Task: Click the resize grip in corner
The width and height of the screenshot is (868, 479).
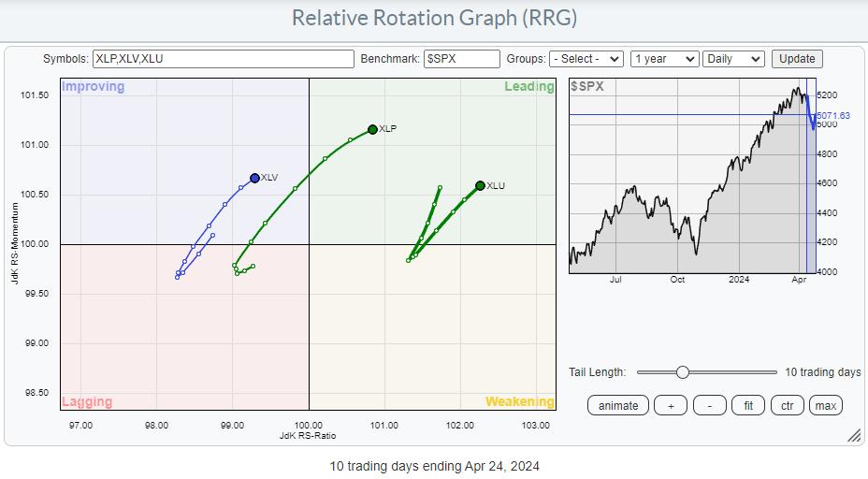Action: coord(854,436)
